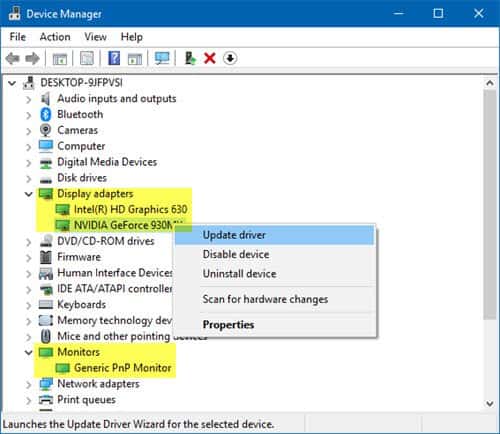Viewport: 500px width, 434px height.
Task: Click the Disk drives icon
Action: point(46,179)
